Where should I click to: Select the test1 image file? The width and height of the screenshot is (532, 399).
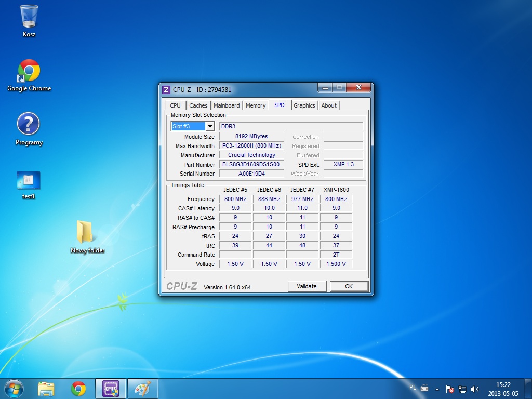pos(29,185)
